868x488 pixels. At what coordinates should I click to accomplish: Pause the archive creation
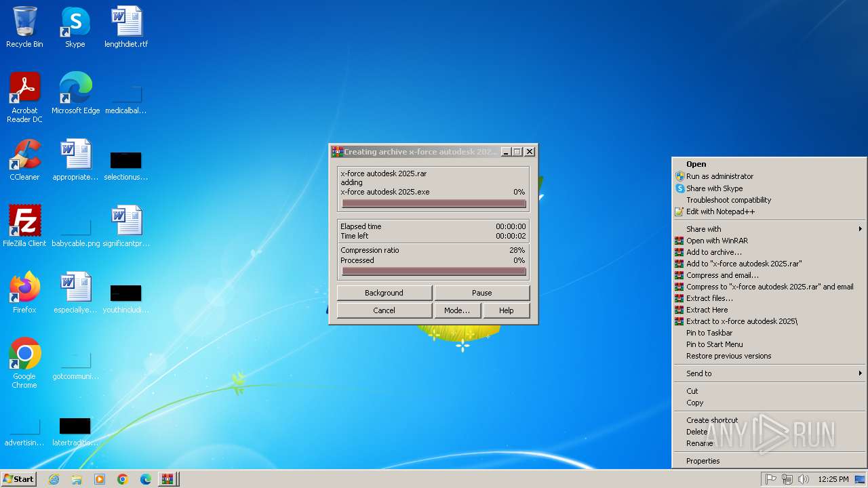pyautogui.click(x=481, y=293)
